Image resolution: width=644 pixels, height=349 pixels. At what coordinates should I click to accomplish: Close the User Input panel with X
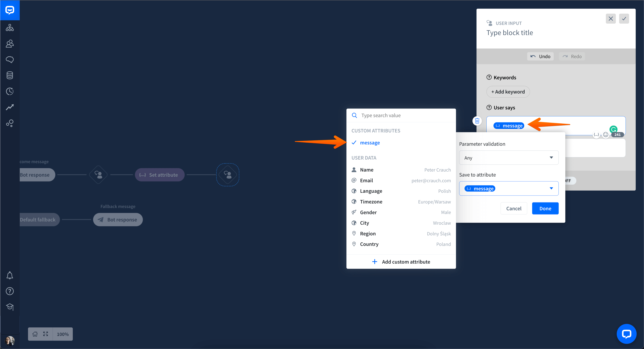point(611,18)
